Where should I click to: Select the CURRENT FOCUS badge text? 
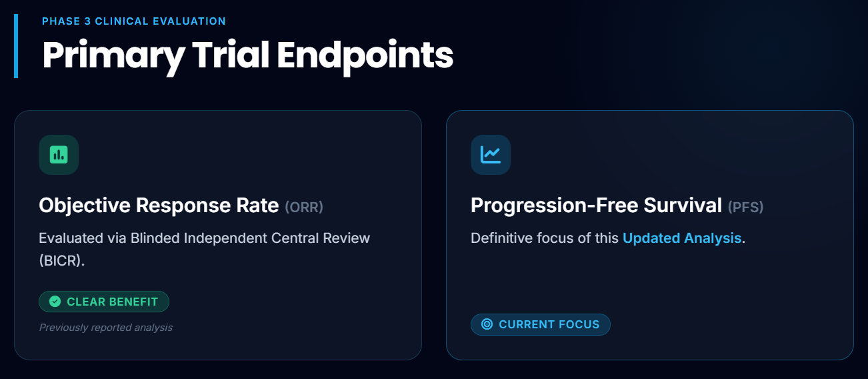pyautogui.click(x=549, y=324)
